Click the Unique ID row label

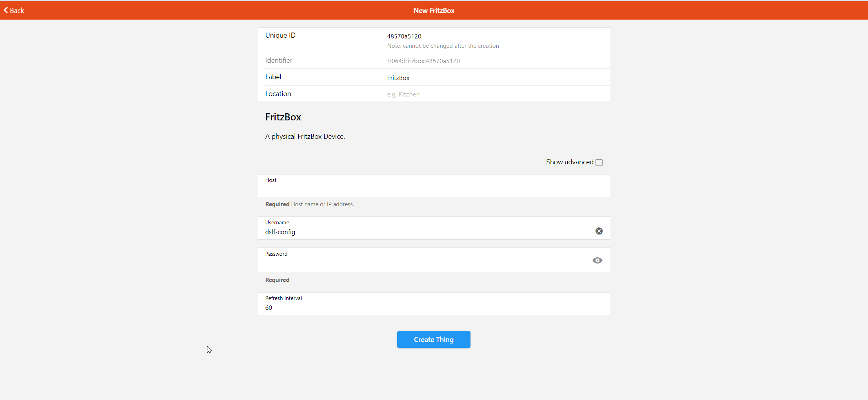click(280, 35)
